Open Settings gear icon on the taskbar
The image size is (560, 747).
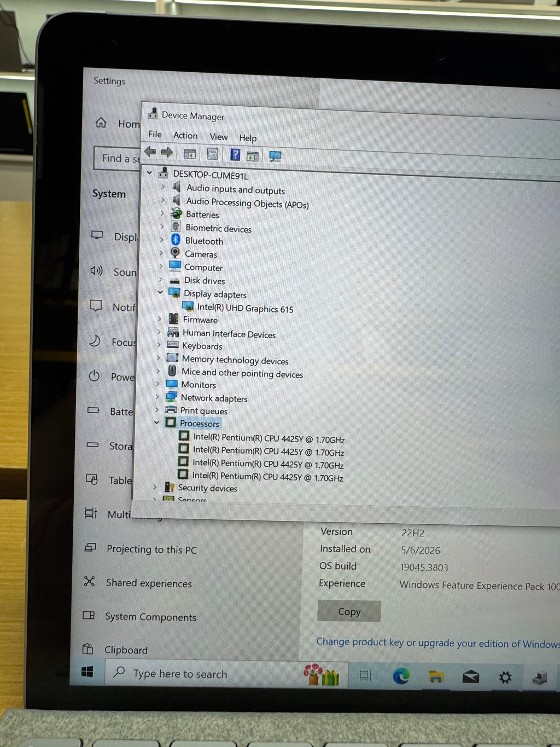[505, 677]
